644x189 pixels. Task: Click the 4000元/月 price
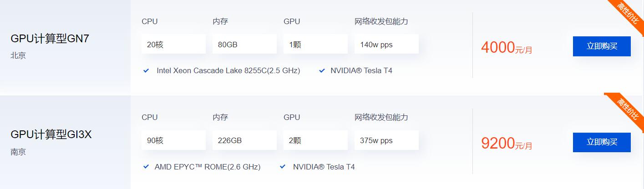(507, 47)
